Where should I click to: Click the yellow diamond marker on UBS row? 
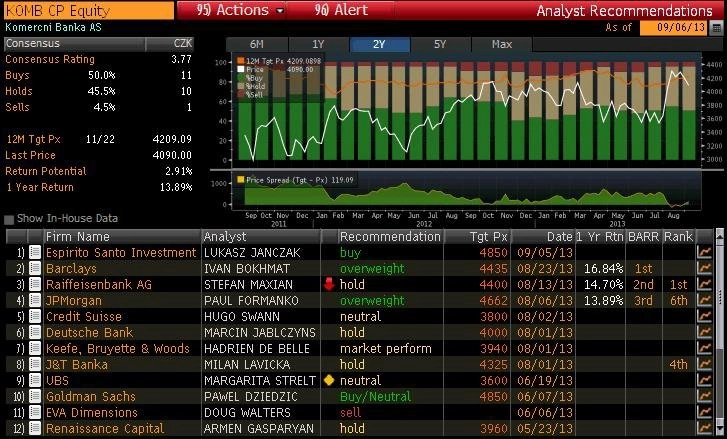point(329,380)
